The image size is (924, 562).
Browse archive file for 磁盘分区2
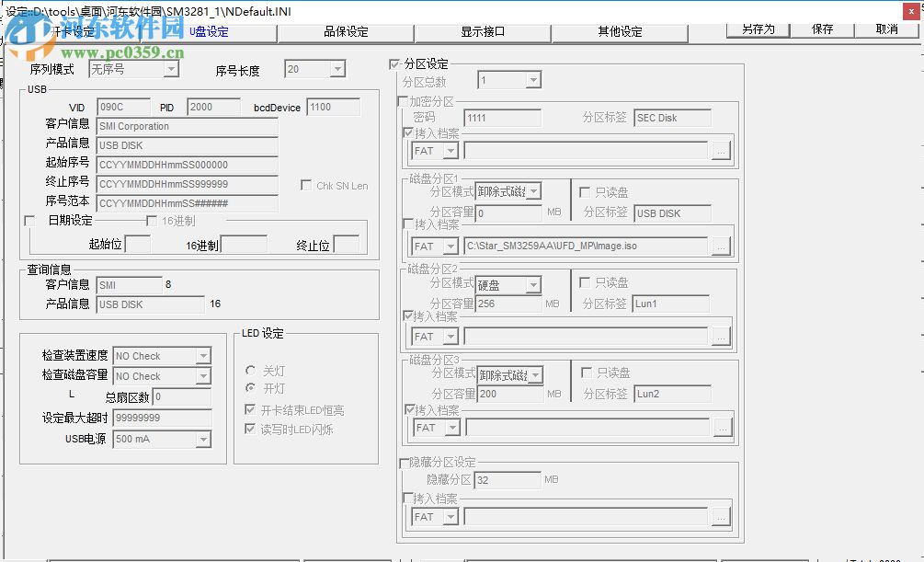(723, 336)
